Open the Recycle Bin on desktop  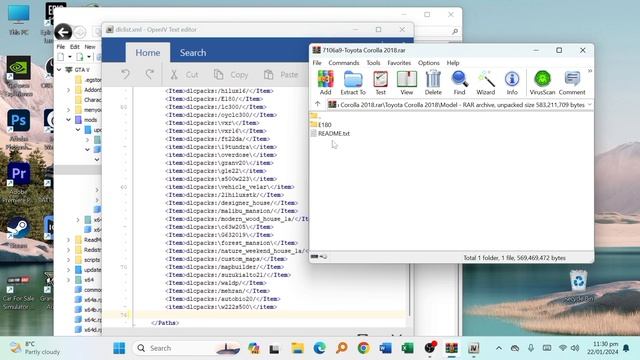[578, 287]
